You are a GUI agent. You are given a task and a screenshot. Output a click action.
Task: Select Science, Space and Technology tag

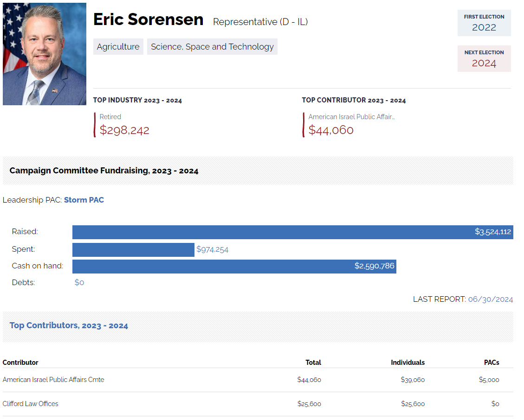pos(212,47)
